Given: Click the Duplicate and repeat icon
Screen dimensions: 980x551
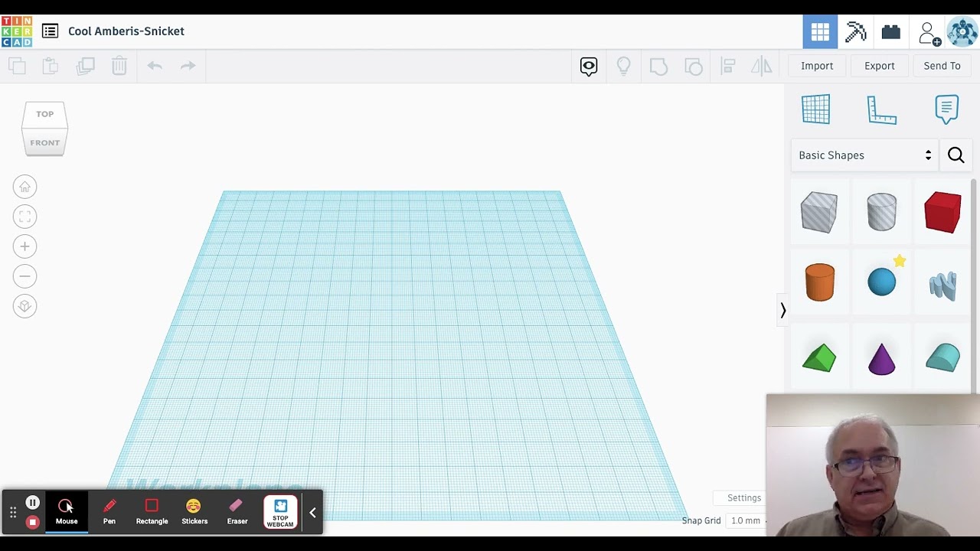Looking at the screenshot, I should pyautogui.click(x=85, y=66).
